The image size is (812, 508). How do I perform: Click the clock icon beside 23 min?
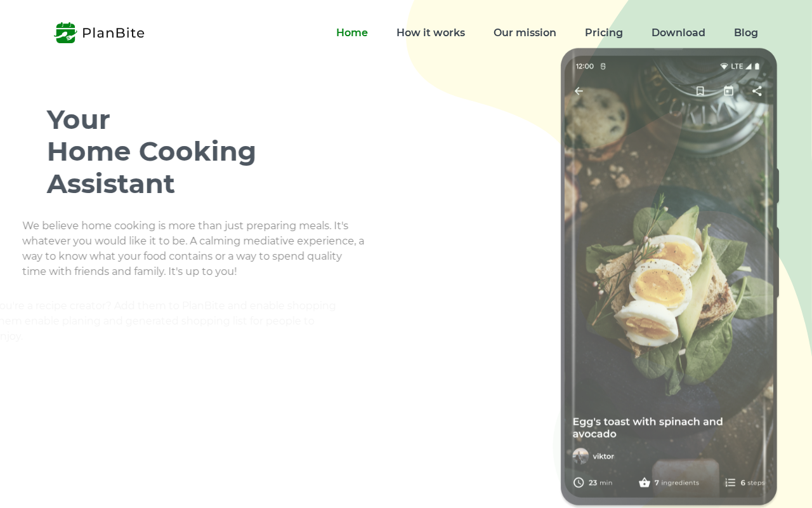click(x=579, y=483)
